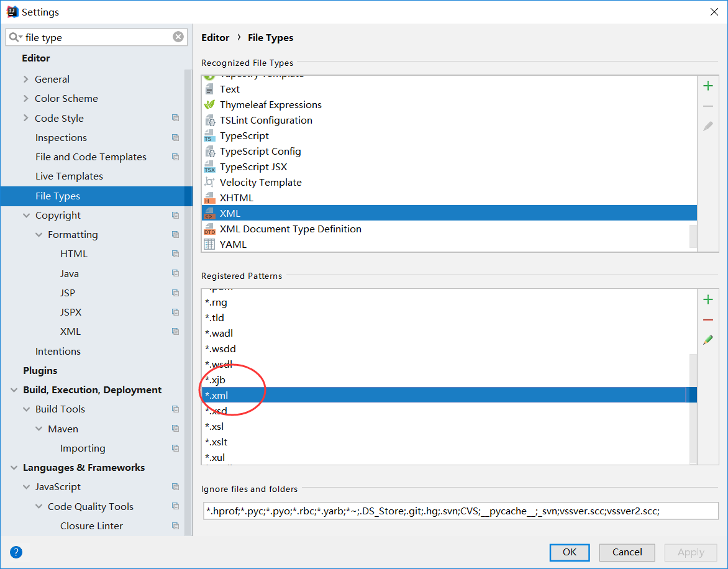Collapse the Maven node
The height and width of the screenshot is (569, 728).
pyautogui.click(x=39, y=429)
